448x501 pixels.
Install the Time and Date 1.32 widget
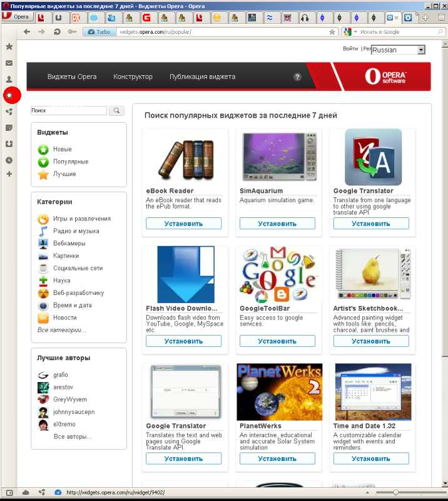point(371,458)
